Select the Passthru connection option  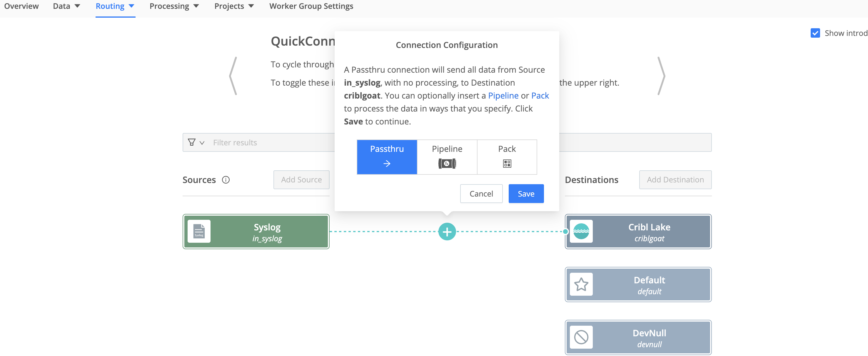coord(387,157)
